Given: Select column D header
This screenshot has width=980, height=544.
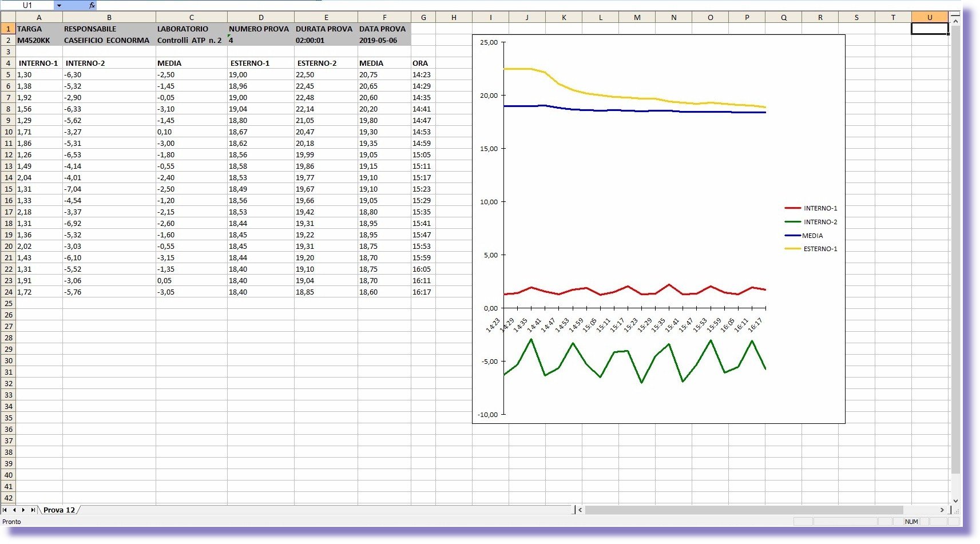Looking at the screenshot, I should 261,17.
